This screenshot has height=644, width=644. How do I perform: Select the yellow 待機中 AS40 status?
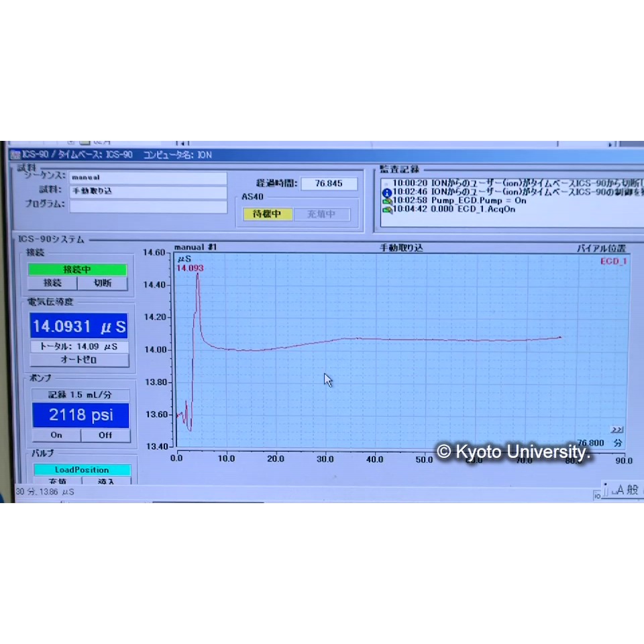tap(267, 215)
